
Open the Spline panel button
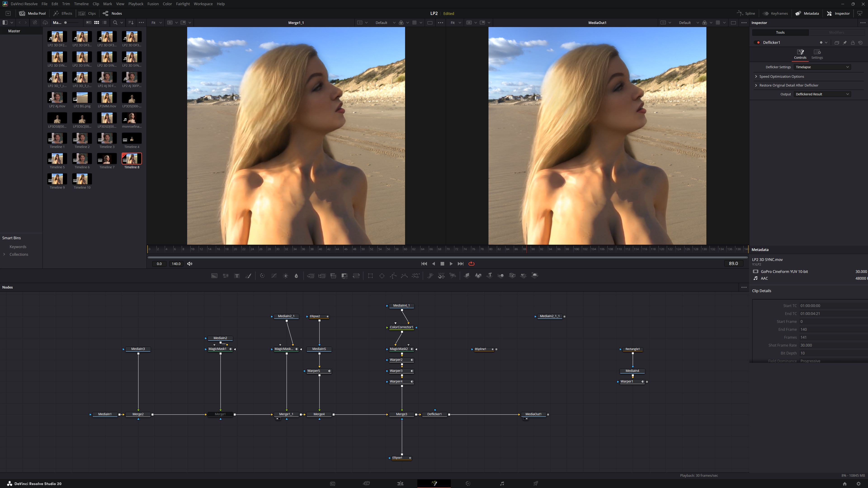pyautogui.click(x=746, y=14)
